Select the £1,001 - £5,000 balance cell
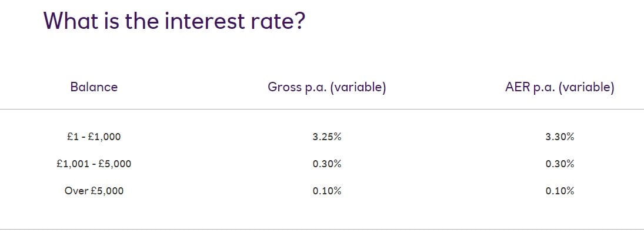The image size is (644, 232). (94, 164)
